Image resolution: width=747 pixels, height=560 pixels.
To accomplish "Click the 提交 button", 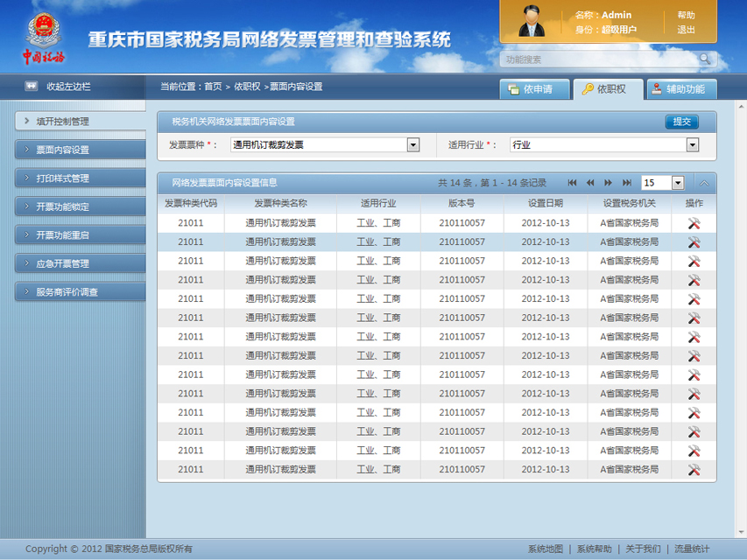I will tap(681, 122).
